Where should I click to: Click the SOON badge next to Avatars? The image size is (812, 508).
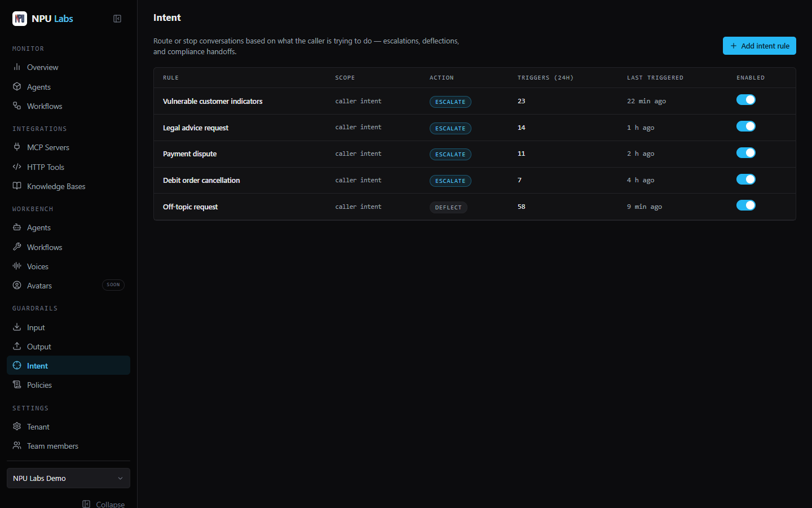(x=113, y=285)
